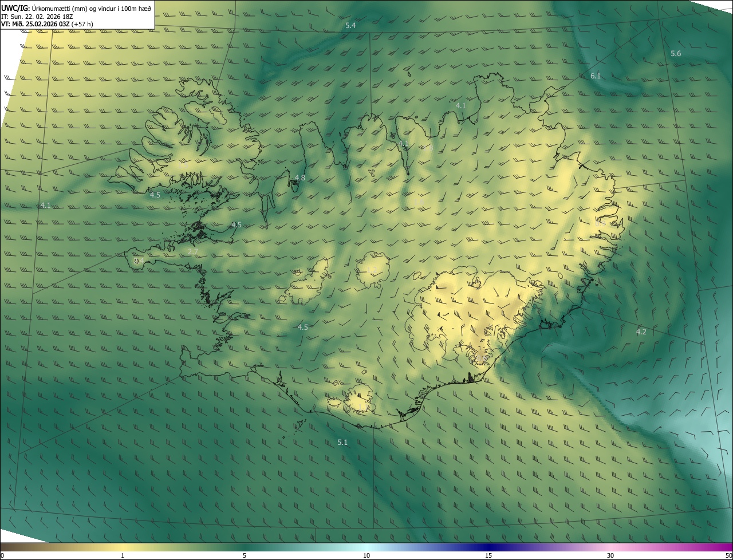Click the 1 tick on the color scale
The image size is (733, 560).
123,555
